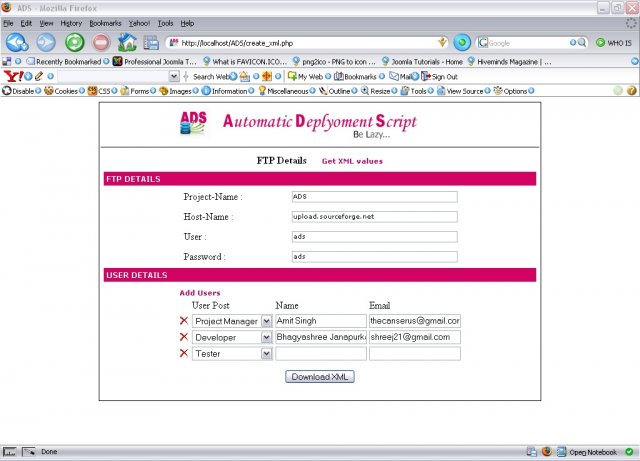640x461 pixels.
Task: Click the Add Users link
Action: coord(199,293)
